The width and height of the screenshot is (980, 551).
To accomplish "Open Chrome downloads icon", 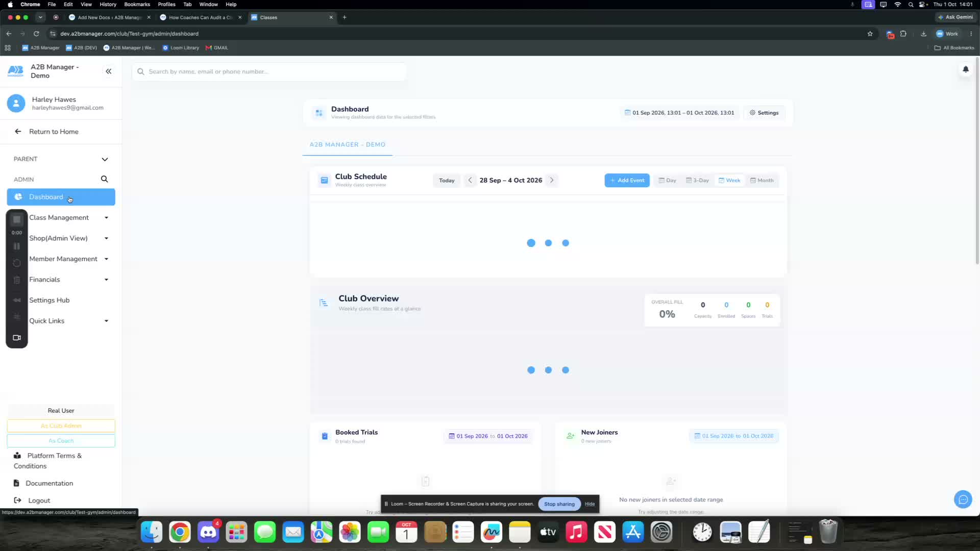I will 923,34.
